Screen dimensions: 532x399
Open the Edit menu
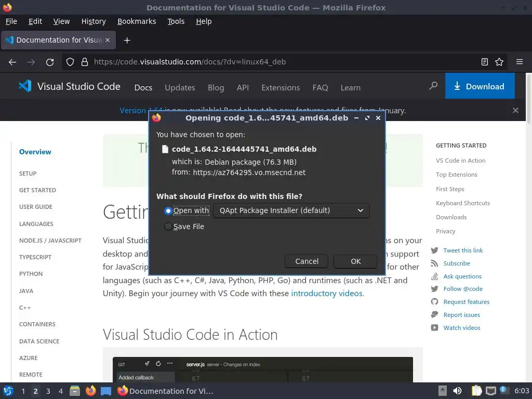35,21
